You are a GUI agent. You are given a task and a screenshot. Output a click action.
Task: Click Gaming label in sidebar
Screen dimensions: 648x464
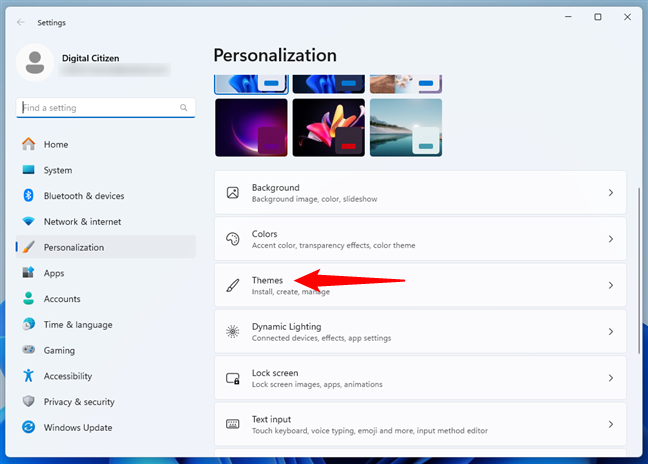[59, 350]
